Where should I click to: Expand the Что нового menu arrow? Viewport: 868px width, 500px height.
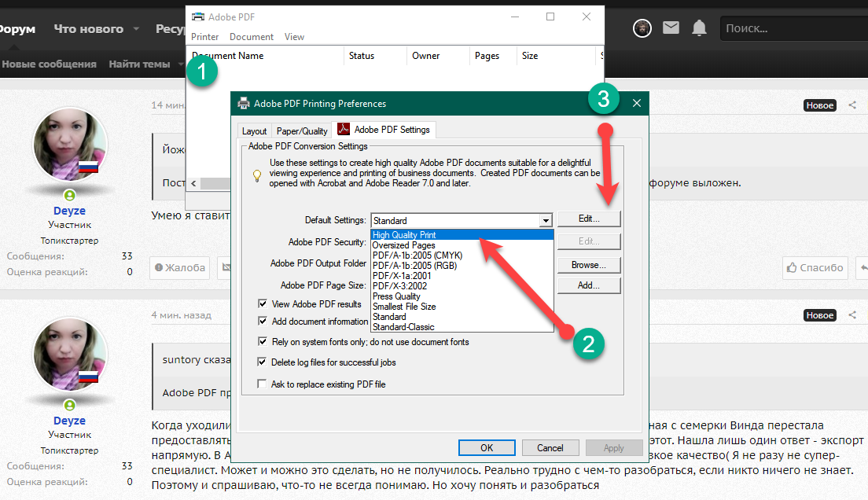click(136, 29)
